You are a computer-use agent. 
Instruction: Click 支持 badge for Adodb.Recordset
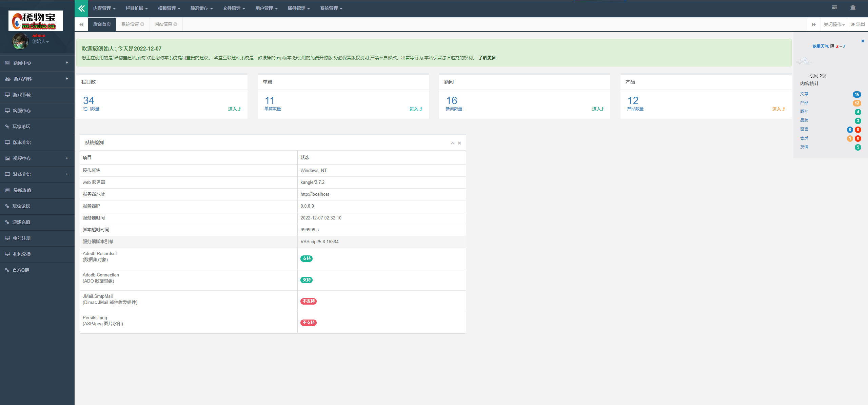307,258
